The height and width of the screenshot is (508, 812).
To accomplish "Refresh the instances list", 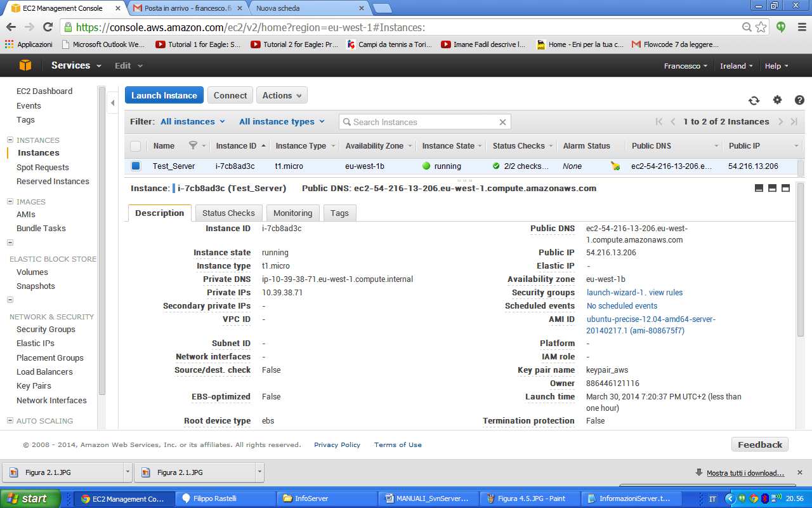I will 754,100.
